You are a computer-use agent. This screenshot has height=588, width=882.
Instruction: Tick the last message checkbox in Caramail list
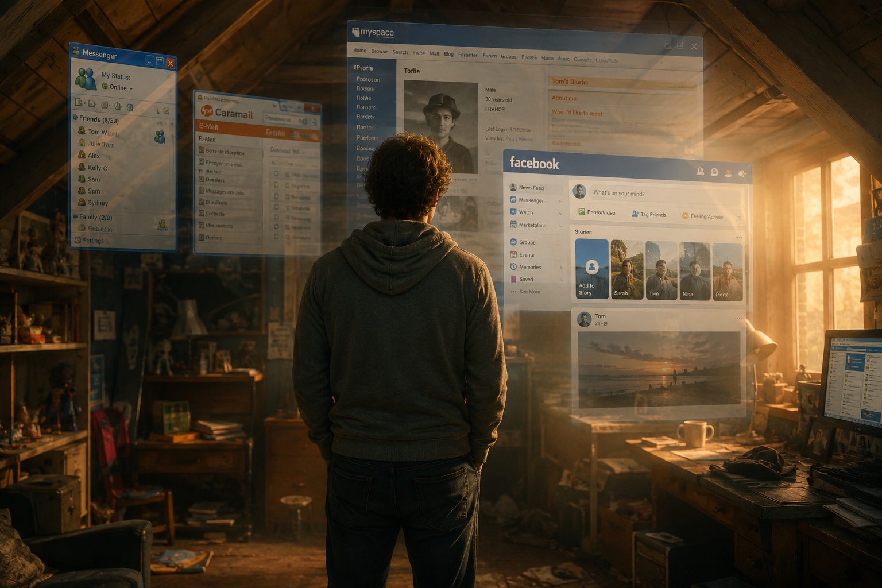point(276,237)
